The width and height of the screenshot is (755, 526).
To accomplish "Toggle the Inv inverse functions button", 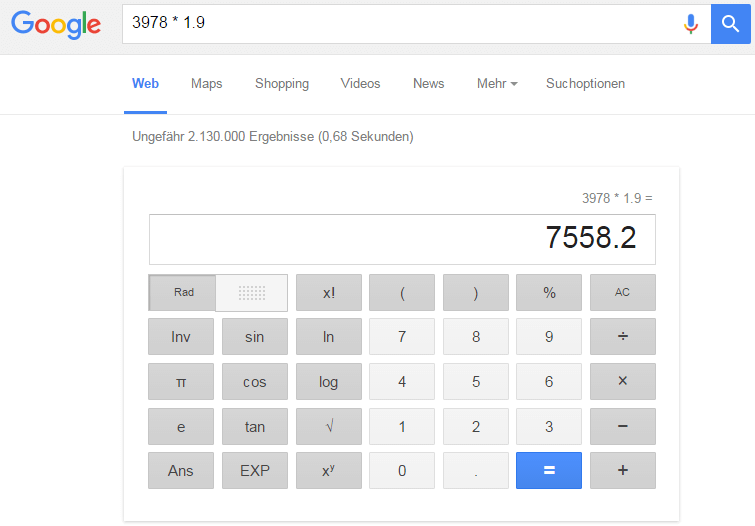I will point(181,337).
